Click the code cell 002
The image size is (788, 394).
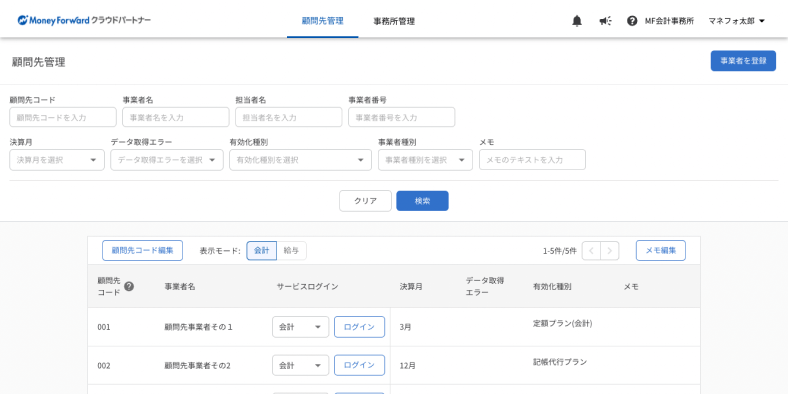pos(104,366)
